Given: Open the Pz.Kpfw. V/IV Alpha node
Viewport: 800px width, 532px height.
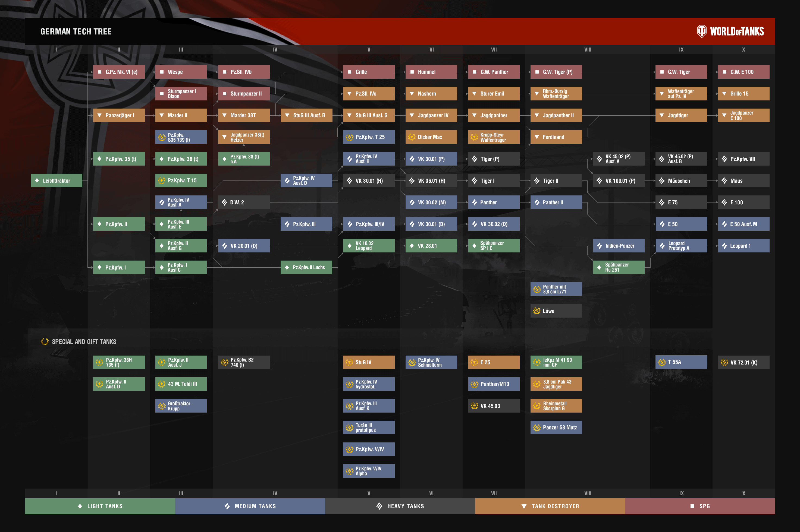Looking at the screenshot, I should (x=369, y=471).
